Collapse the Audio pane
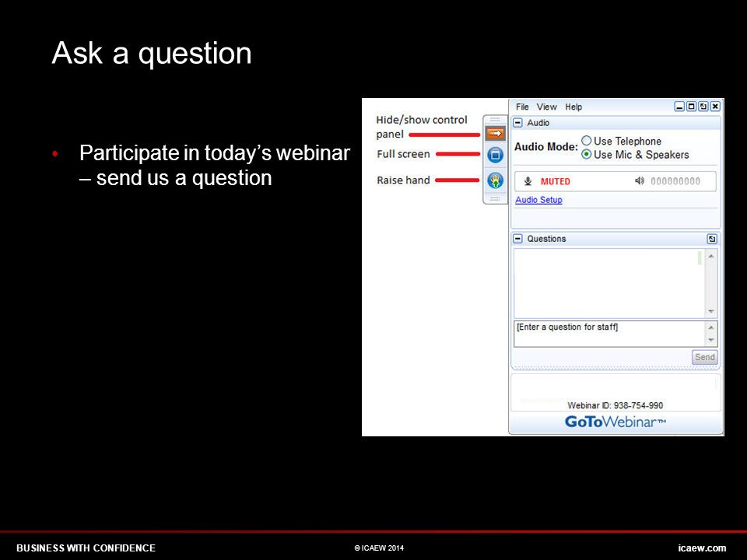Screen dimensions: 747x560 [518, 123]
